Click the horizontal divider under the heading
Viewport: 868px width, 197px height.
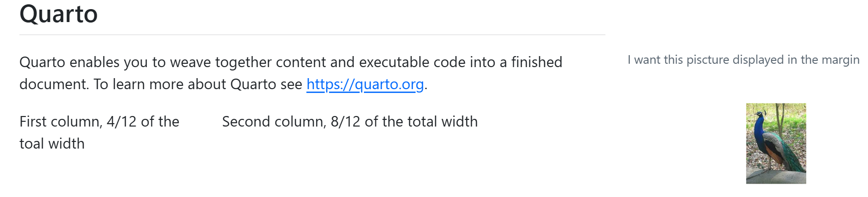312,35
